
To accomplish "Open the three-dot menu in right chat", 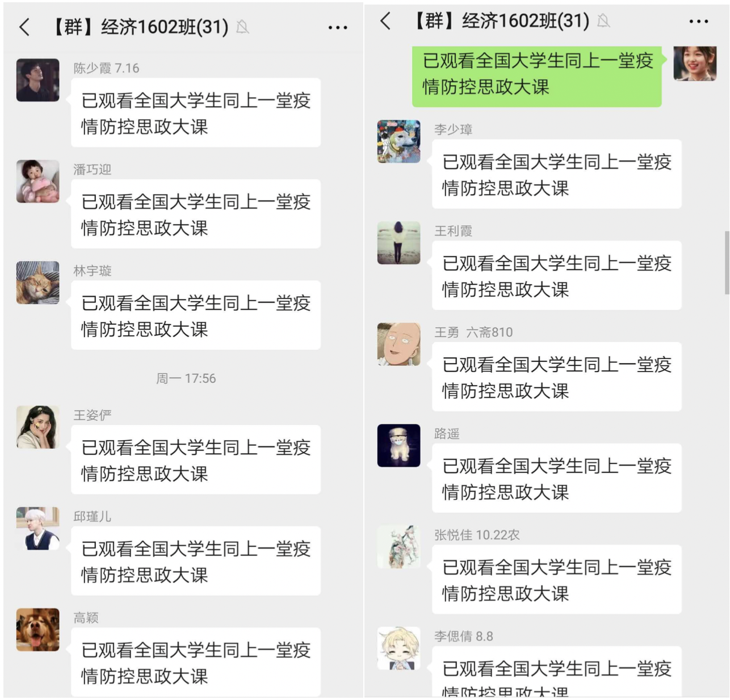I will pos(698,22).
